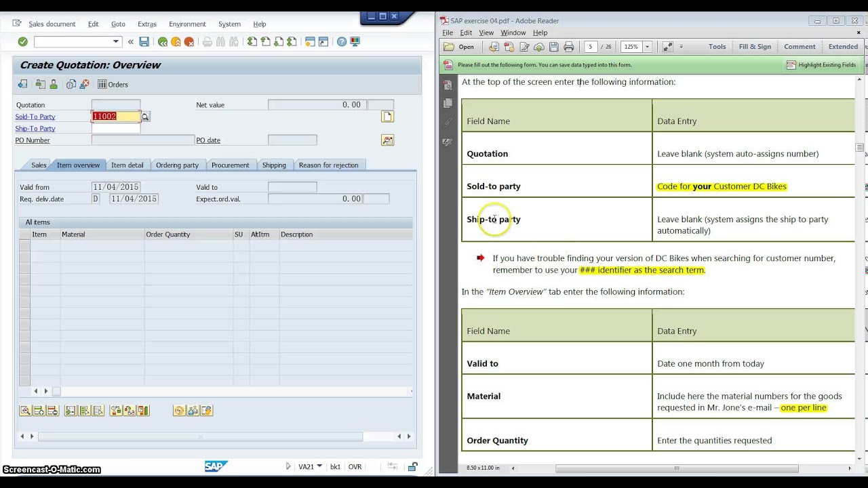
Task: Click the Reject Document icon
Action: pyautogui.click(x=84, y=85)
